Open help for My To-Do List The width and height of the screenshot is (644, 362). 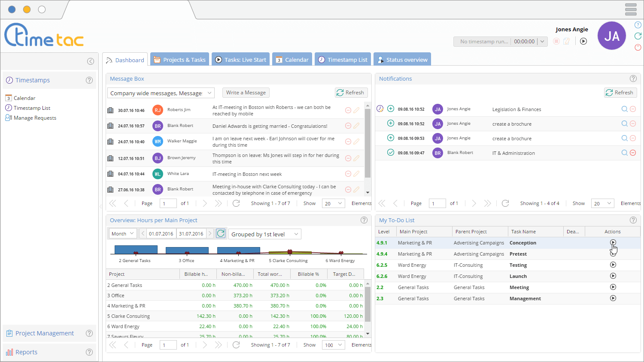(633, 220)
